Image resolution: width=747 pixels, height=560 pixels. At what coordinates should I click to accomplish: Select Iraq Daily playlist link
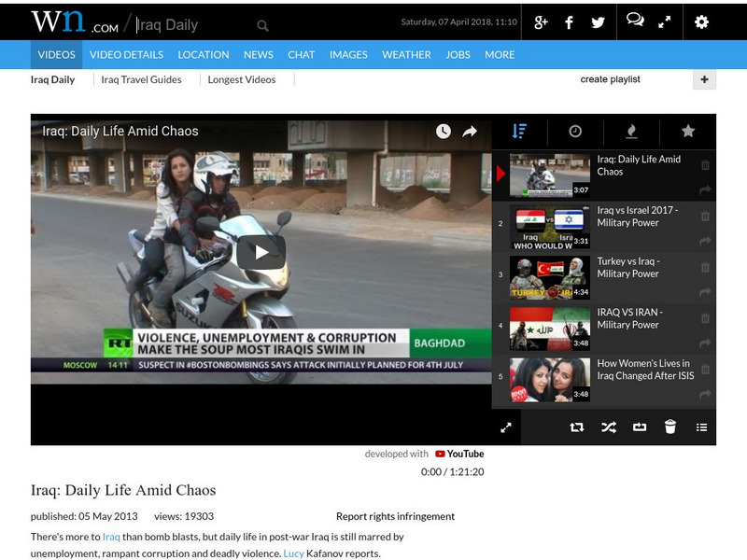53,79
